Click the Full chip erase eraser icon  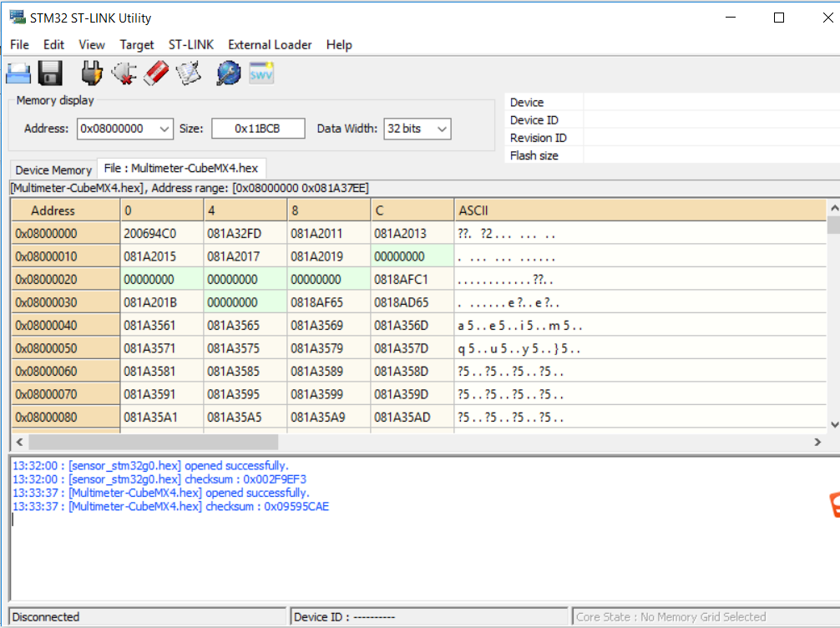tap(156, 73)
